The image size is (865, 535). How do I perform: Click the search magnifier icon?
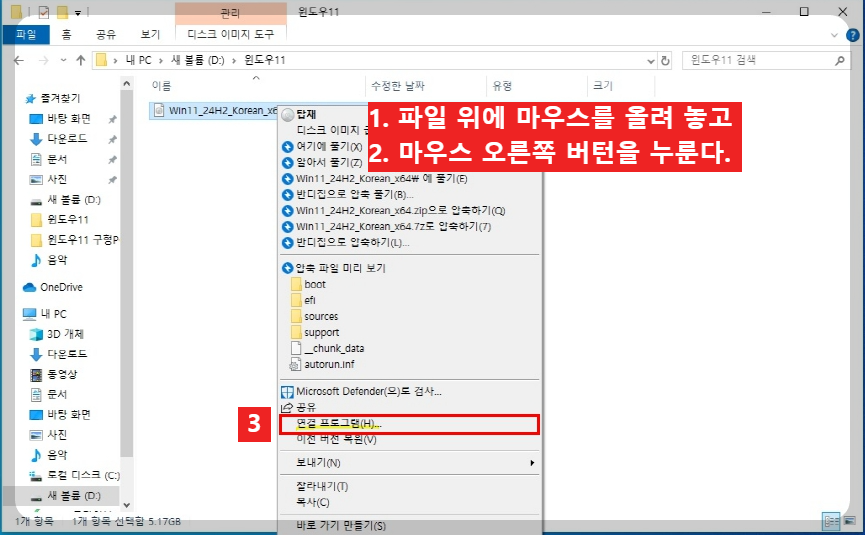(840, 60)
